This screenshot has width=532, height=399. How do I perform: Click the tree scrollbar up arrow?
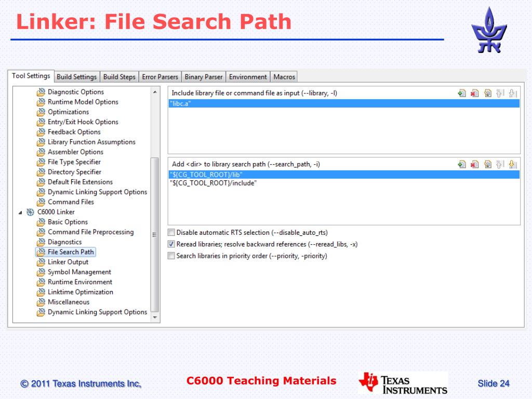point(155,92)
